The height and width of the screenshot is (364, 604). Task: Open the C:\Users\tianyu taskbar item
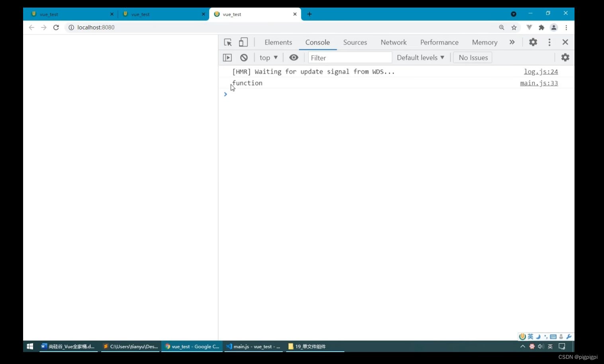130,346
